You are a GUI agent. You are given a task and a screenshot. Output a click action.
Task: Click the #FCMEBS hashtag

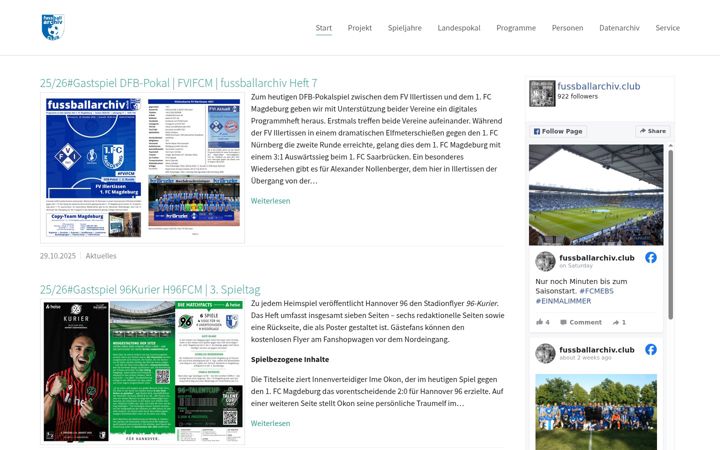(596, 291)
